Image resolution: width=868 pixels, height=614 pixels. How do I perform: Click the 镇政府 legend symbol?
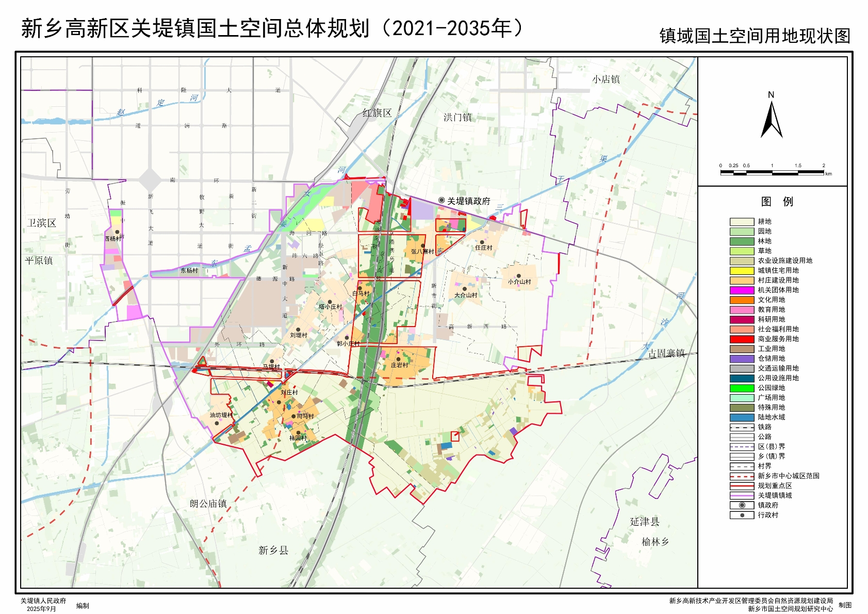click(x=742, y=505)
